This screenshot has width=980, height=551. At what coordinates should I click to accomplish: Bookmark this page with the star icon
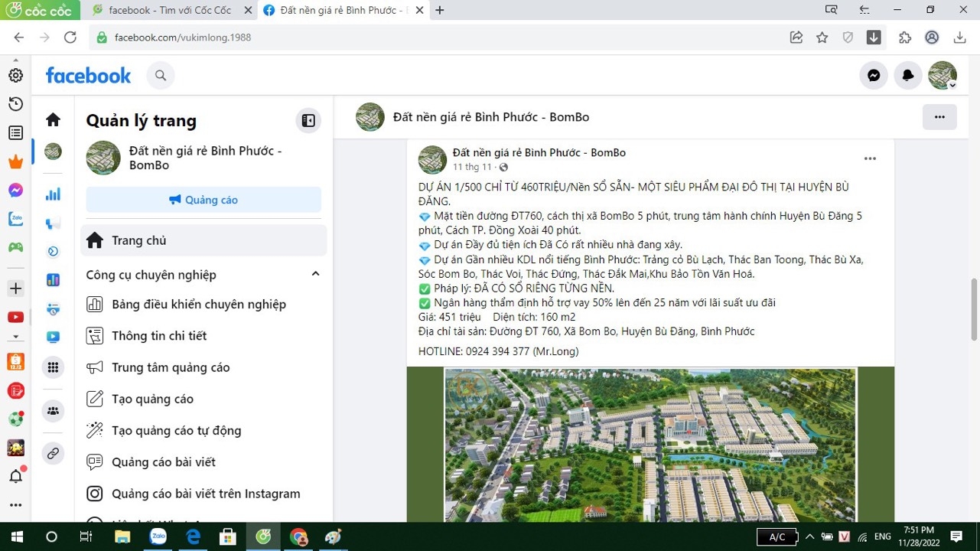[x=822, y=37]
